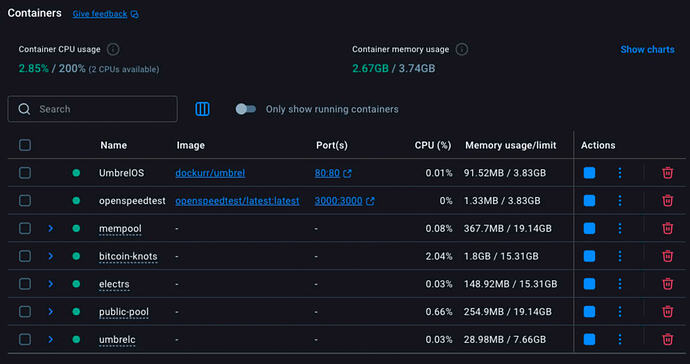Click the 2.04% CPU value
Image resolution: width=690 pixels, height=364 pixels.
(x=439, y=256)
